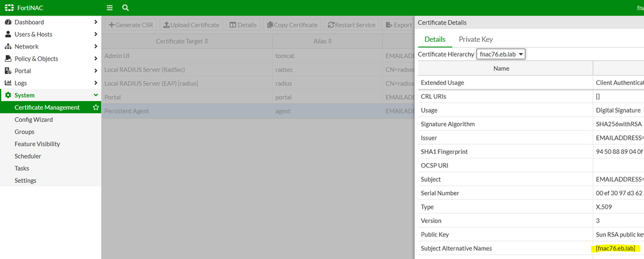This screenshot has width=644, height=259.
Task: Expand the Logs menu chevron
Action: point(95,83)
